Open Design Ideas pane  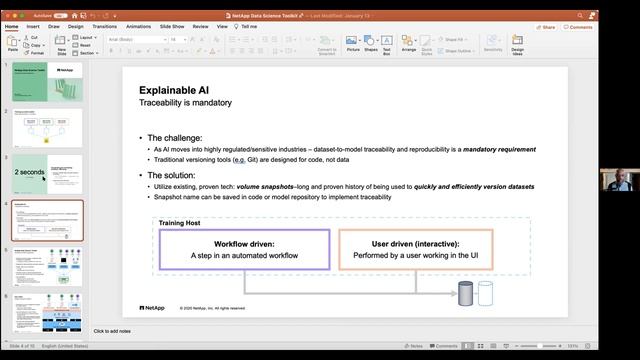517,45
